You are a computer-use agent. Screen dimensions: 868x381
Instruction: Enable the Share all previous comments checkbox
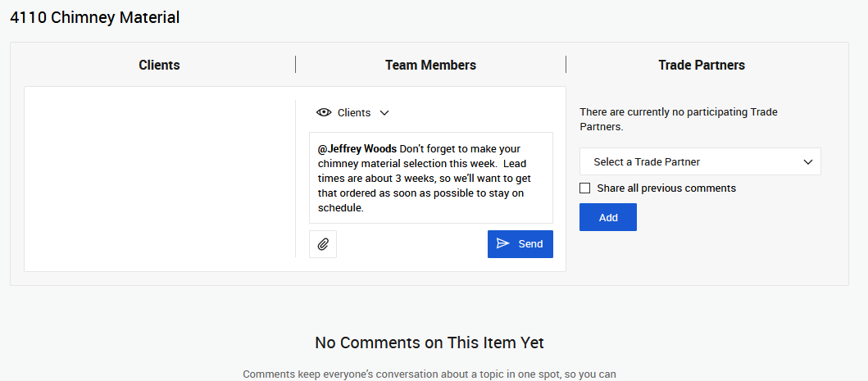click(585, 188)
